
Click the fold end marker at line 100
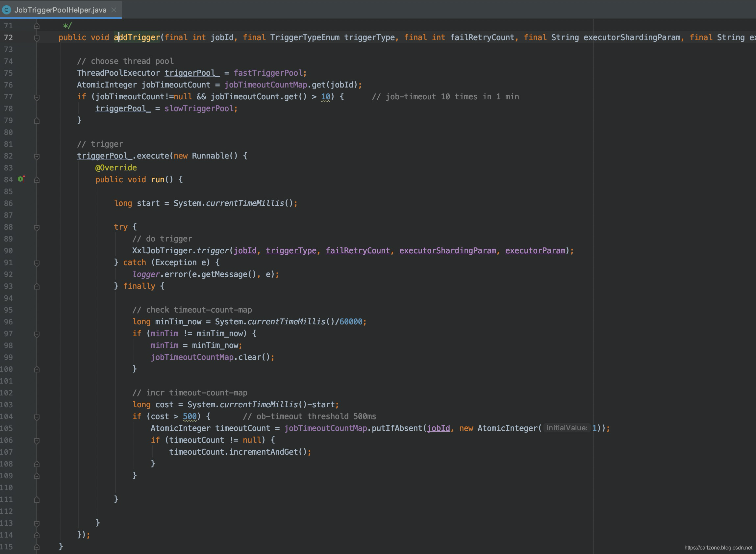coord(37,369)
